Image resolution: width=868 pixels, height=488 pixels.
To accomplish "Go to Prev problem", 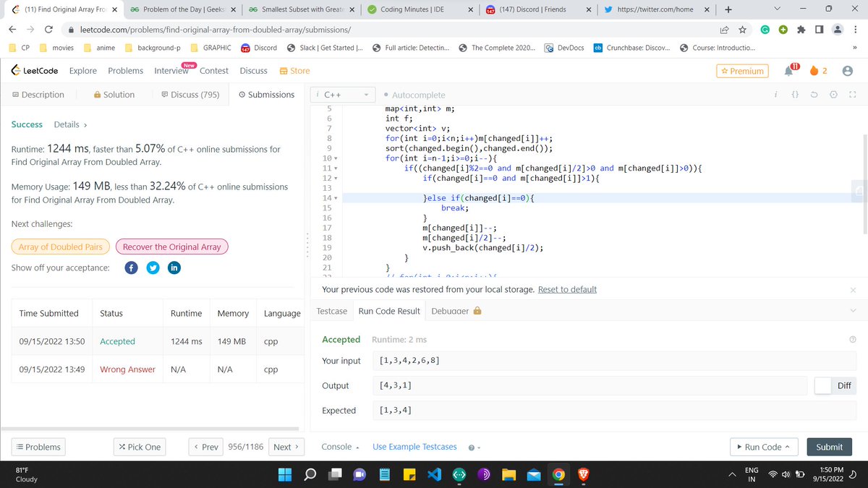I will coord(206,447).
